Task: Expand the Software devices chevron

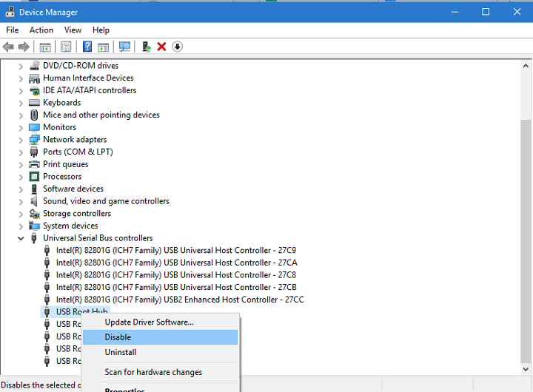Action: [21, 189]
